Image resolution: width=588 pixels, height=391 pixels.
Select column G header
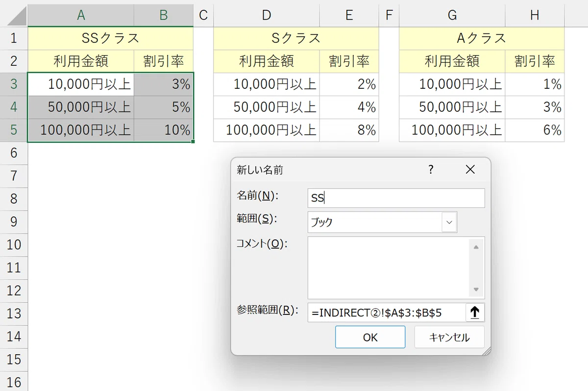[452, 15]
